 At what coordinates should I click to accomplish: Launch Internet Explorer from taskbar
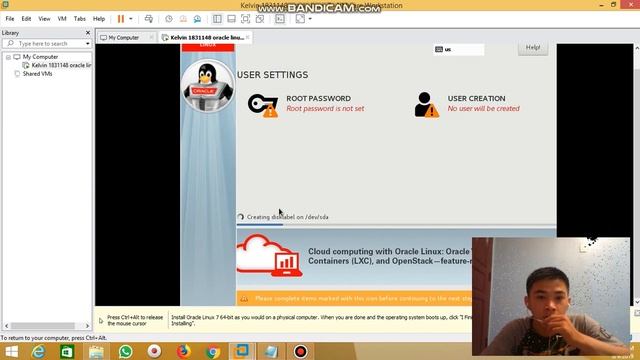pyautogui.click(x=38, y=351)
